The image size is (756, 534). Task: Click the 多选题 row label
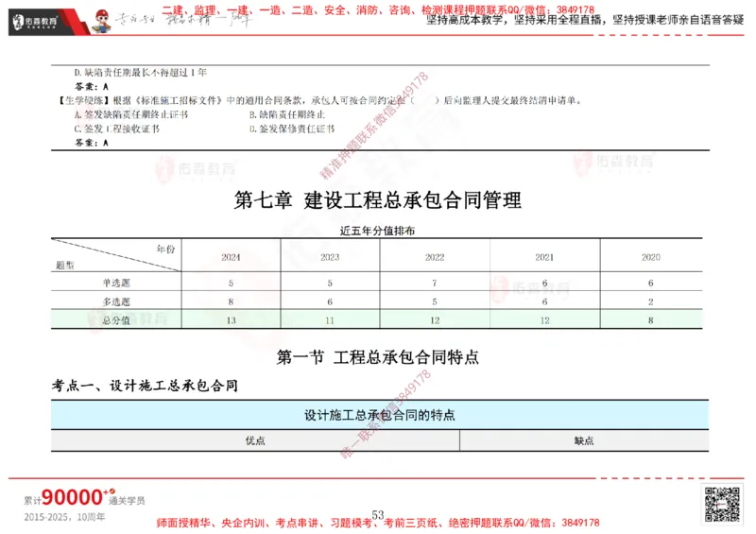pyautogui.click(x=116, y=301)
